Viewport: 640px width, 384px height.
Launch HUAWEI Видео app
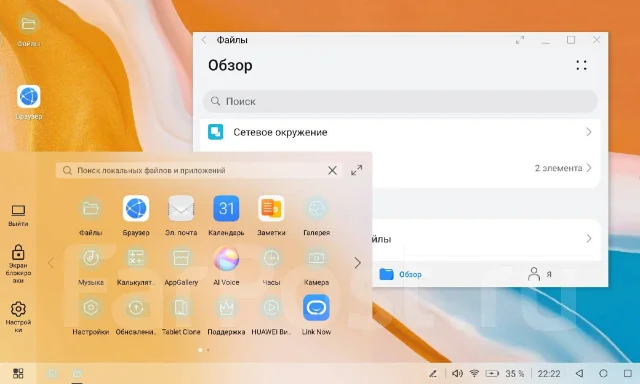click(271, 308)
